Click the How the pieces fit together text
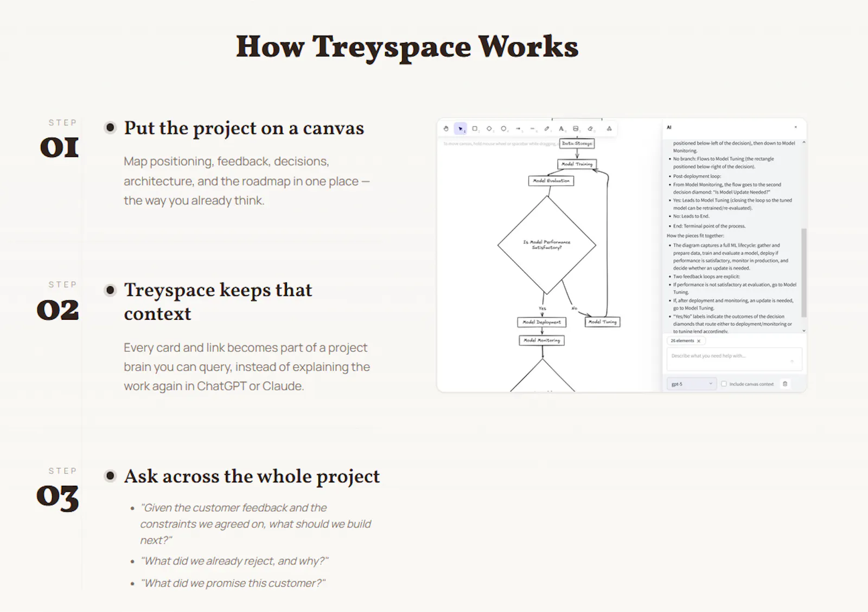The height and width of the screenshot is (612, 868). point(695,236)
